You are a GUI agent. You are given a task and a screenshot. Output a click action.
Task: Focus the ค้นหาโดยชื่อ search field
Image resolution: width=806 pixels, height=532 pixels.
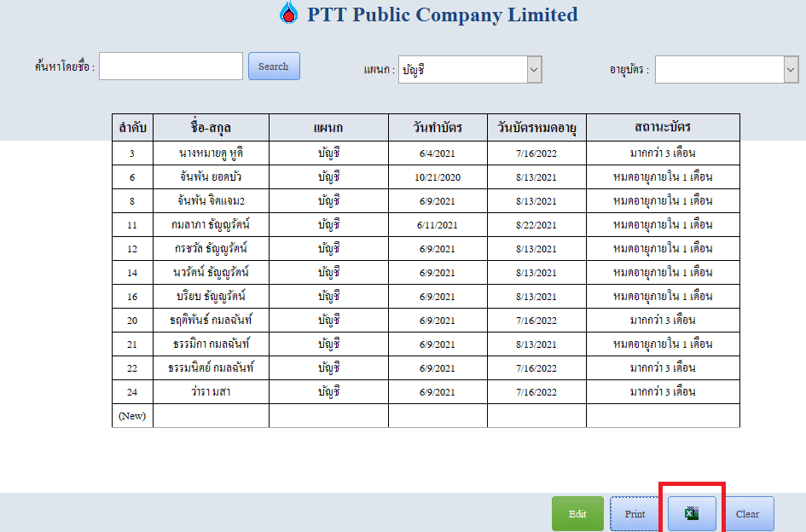tap(171, 66)
